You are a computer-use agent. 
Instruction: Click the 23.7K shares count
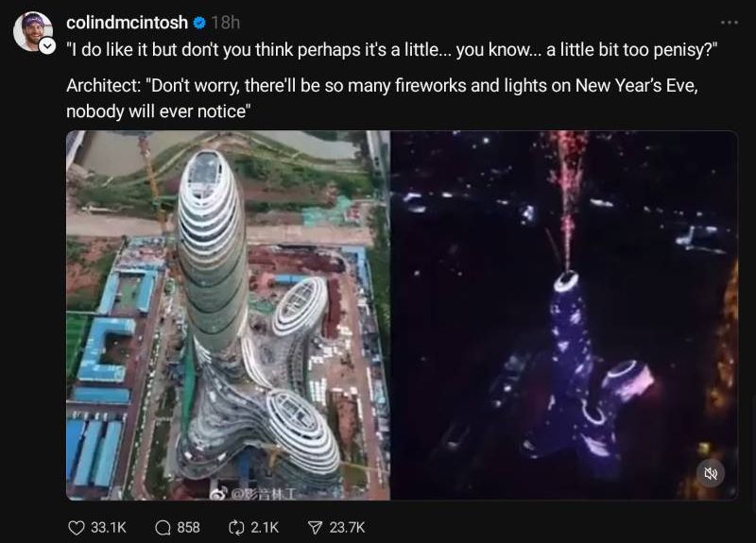(347, 527)
